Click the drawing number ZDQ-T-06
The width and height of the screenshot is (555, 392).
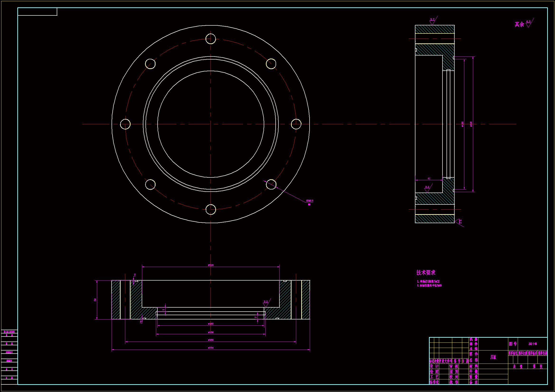[532, 344]
